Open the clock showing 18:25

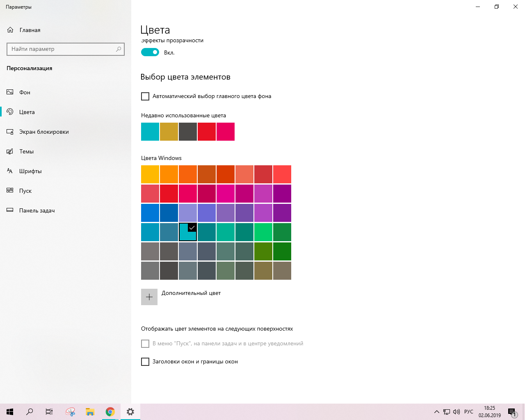(x=490, y=412)
